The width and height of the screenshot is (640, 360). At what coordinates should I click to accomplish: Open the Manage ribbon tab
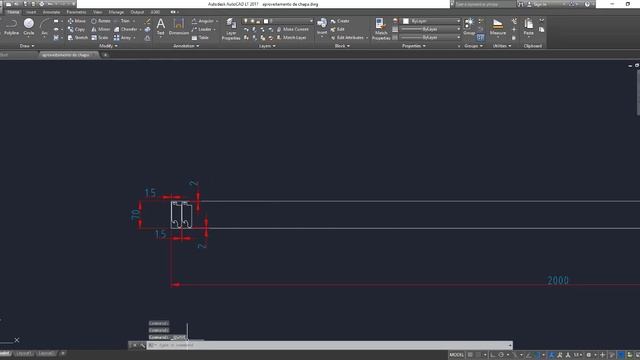tap(116, 12)
